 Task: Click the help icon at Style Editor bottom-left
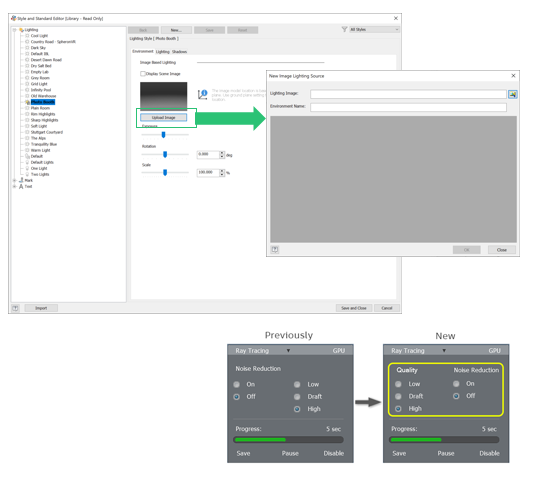pyautogui.click(x=16, y=308)
